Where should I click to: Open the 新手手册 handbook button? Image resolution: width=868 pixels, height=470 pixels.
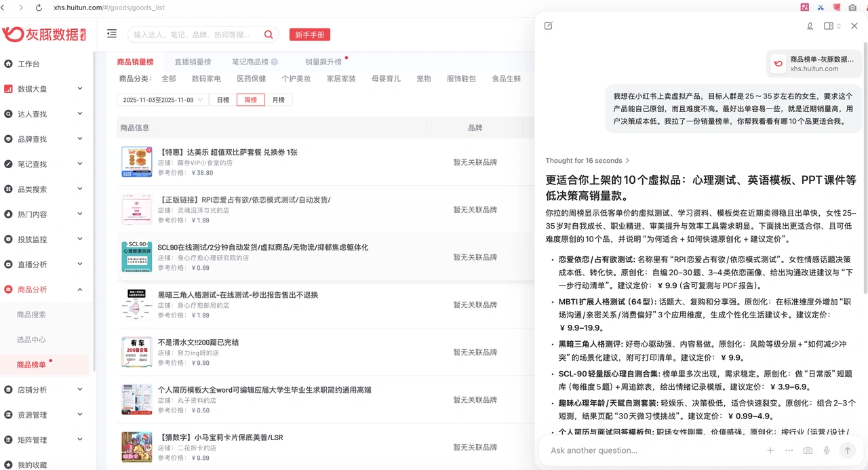tap(309, 34)
